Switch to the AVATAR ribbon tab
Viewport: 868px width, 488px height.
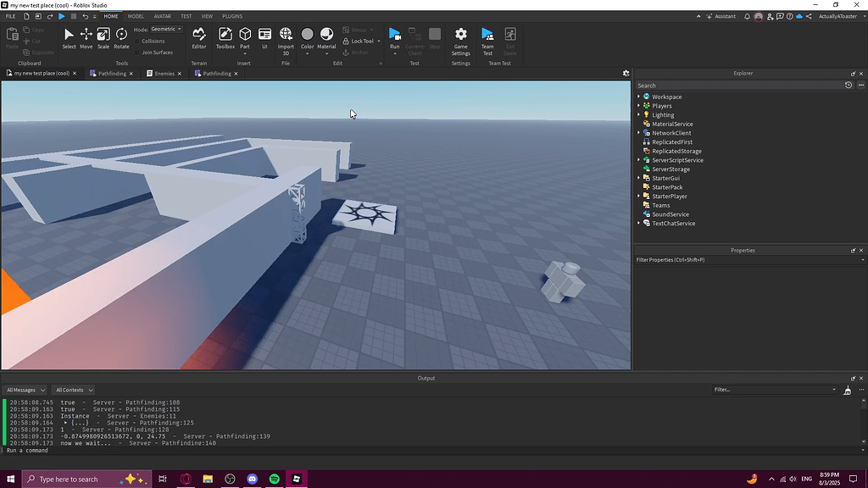click(x=162, y=17)
